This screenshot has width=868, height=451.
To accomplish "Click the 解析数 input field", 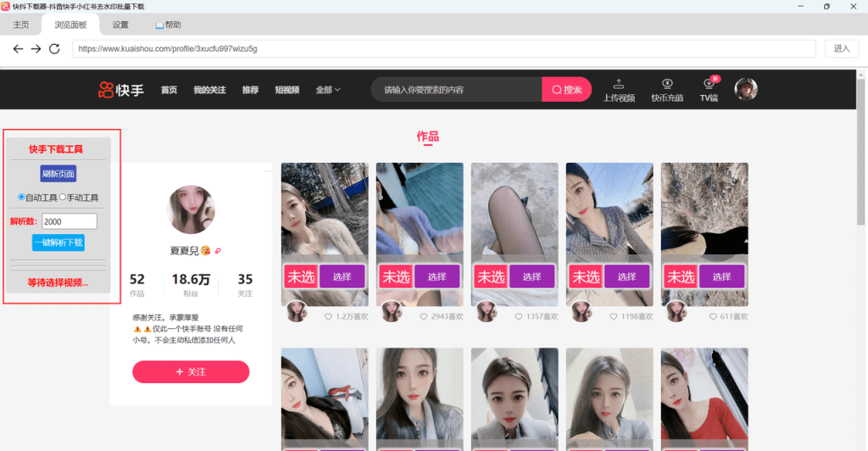I will click(70, 221).
